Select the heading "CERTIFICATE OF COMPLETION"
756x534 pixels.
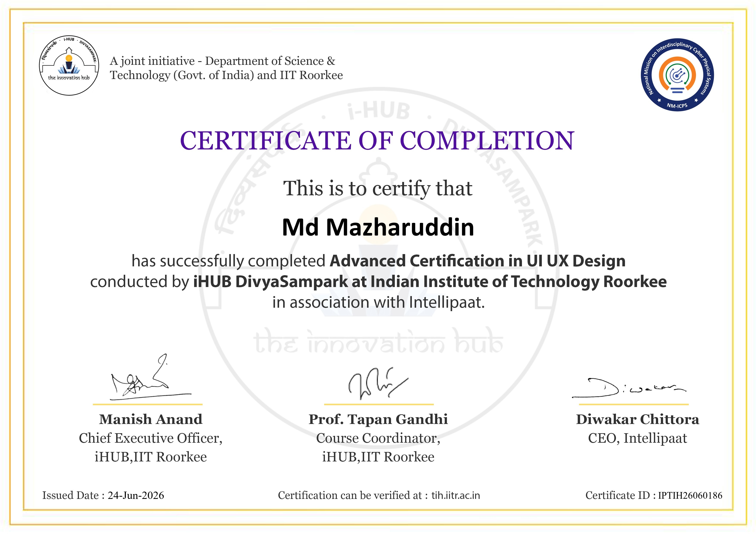coord(377,140)
